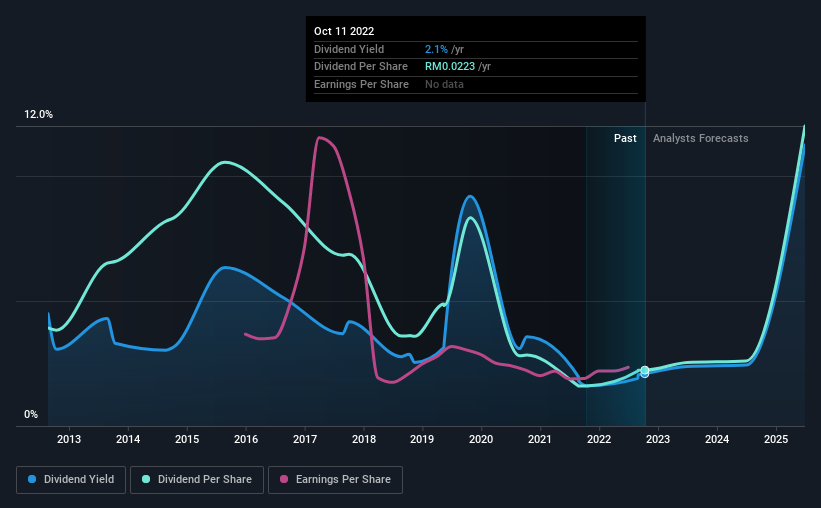This screenshot has height=508, width=821.
Task: Click the Oct 11 2022 tooltip date
Action: coord(344,31)
